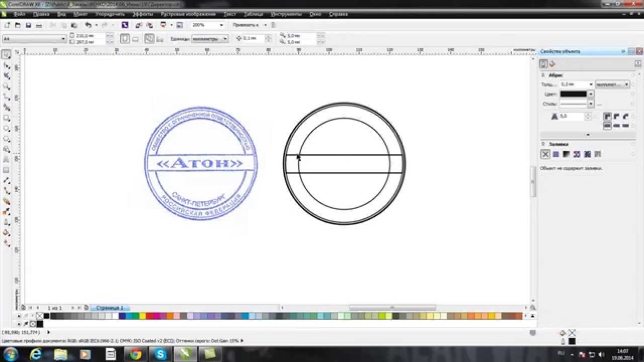Select the Table tool
Image resolution: width=644 pixels, height=362 pixels.
click(x=7, y=170)
